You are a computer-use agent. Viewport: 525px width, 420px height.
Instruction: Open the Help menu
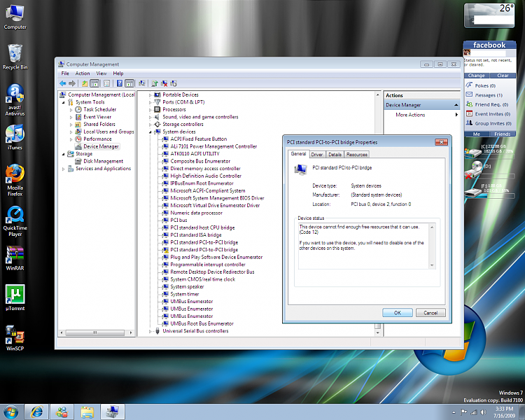point(118,73)
